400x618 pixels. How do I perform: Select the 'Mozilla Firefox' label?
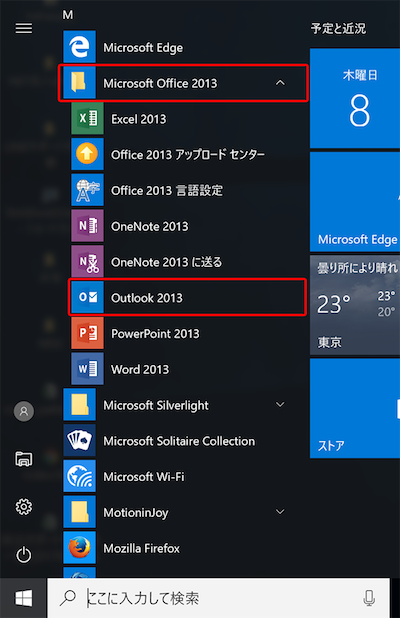tap(141, 548)
